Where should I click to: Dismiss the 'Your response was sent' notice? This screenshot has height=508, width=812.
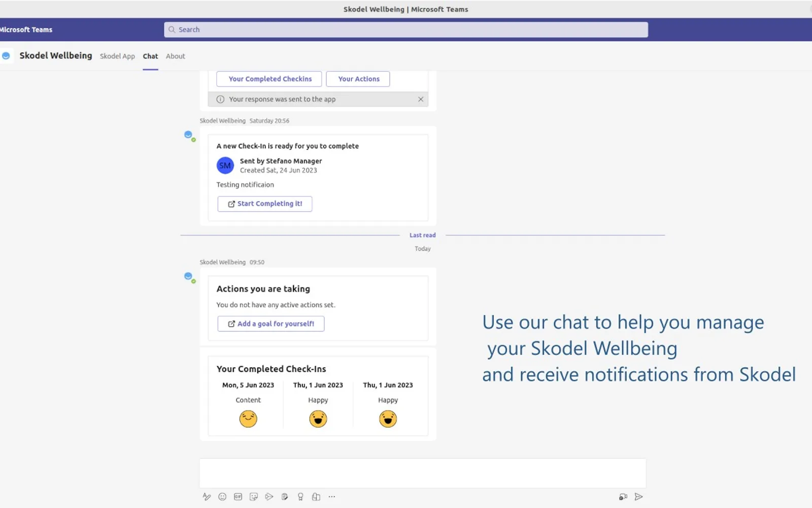coord(421,99)
